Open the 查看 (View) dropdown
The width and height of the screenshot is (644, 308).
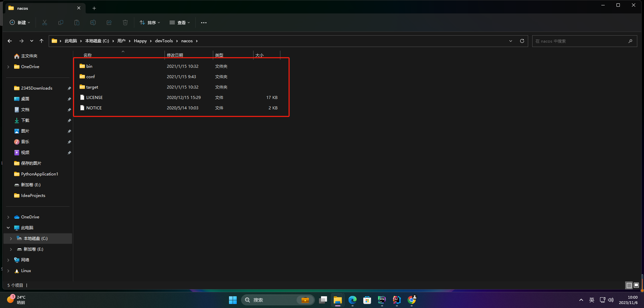click(x=180, y=22)
